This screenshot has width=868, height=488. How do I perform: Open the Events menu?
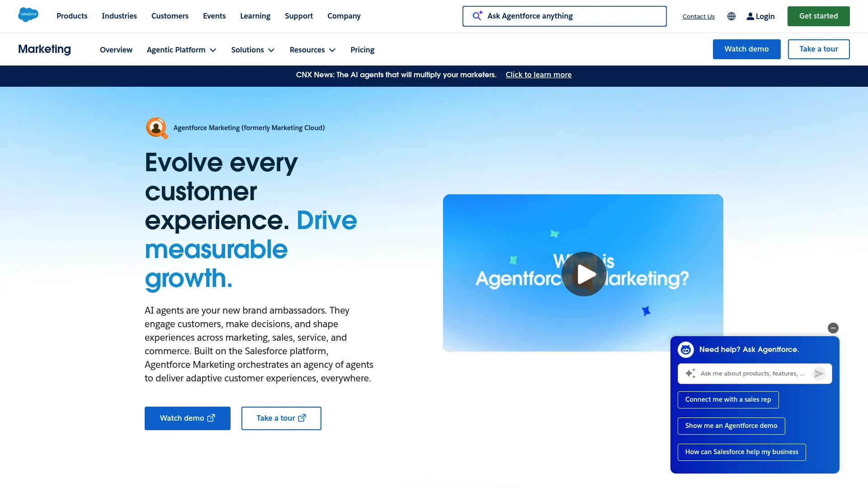coord(214,16)
